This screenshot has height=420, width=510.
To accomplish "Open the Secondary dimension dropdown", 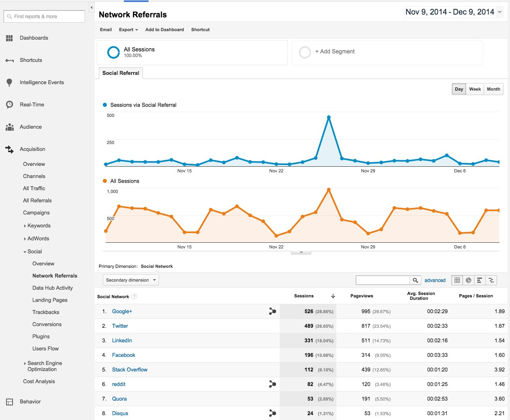I will [x=131, y=280].
